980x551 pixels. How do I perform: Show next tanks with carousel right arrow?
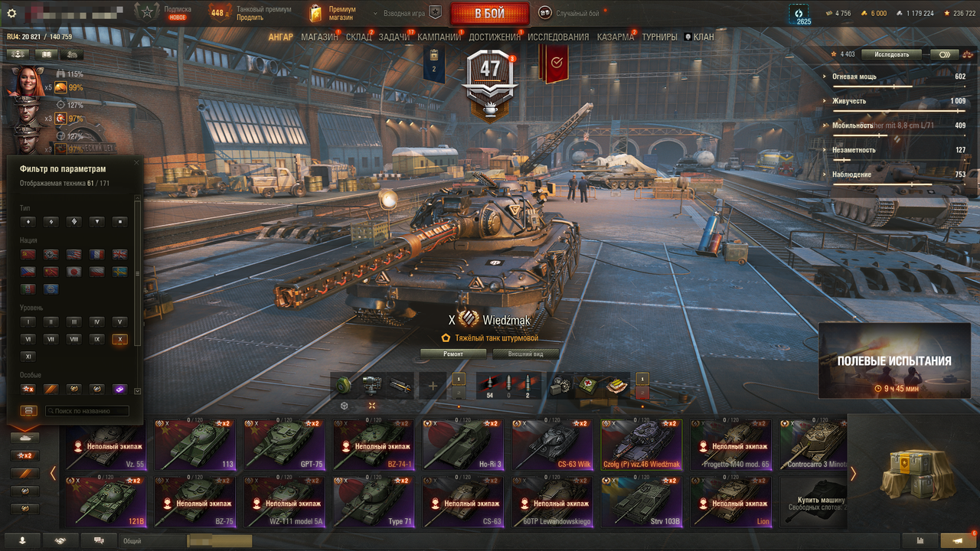pyautogui.click(x=853, y=474)
